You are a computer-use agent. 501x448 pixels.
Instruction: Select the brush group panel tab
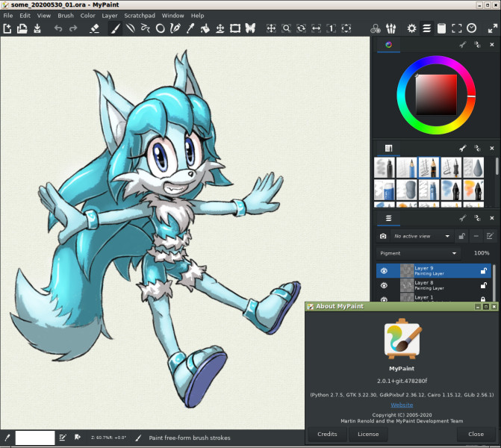pos(388,149)
